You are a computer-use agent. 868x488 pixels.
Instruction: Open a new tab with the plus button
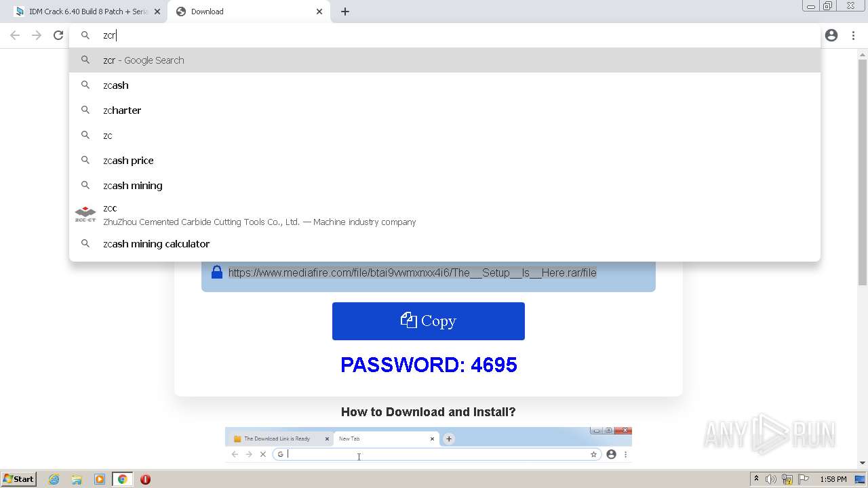click(x=345, y=12)
